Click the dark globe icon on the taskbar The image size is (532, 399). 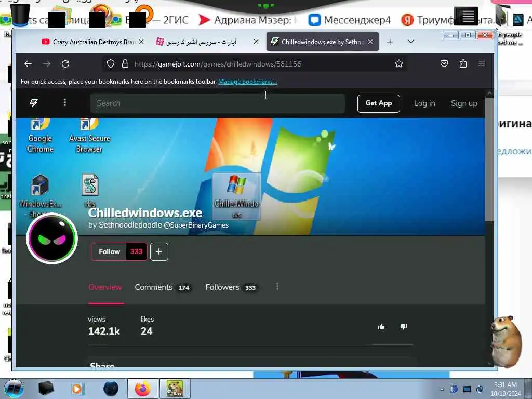click(x=111, y=389)
